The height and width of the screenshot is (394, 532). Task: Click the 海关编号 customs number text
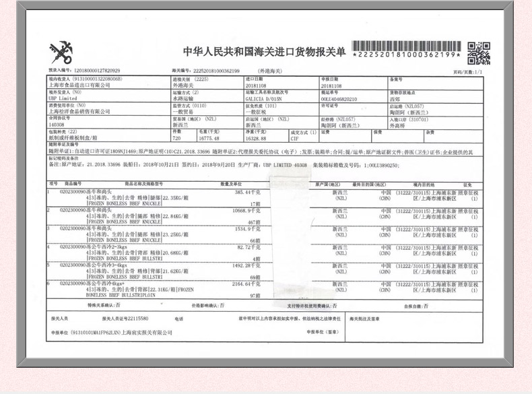coord(205,71)
